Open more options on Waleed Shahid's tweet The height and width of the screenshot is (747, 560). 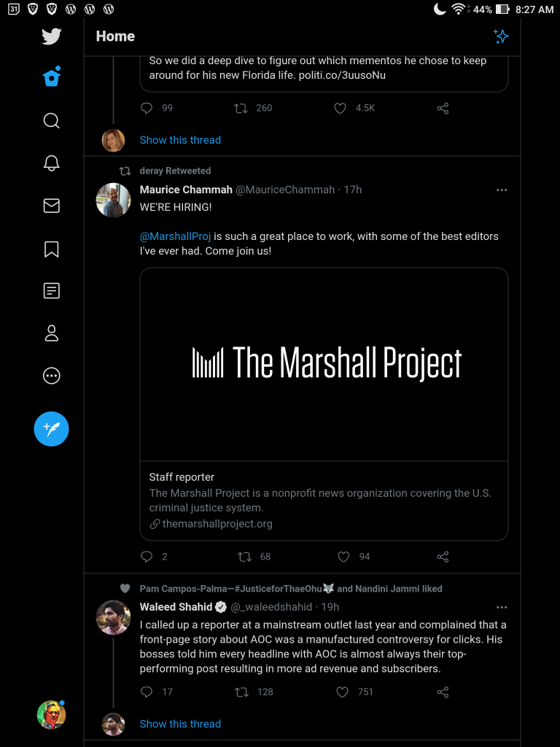(501, 607)
